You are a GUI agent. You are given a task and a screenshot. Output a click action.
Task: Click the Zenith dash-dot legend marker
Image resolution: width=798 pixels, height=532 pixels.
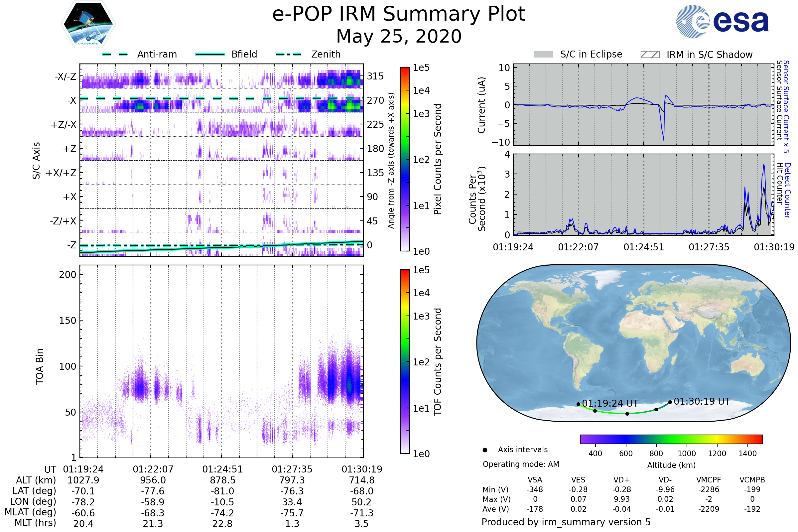point(288,54)
